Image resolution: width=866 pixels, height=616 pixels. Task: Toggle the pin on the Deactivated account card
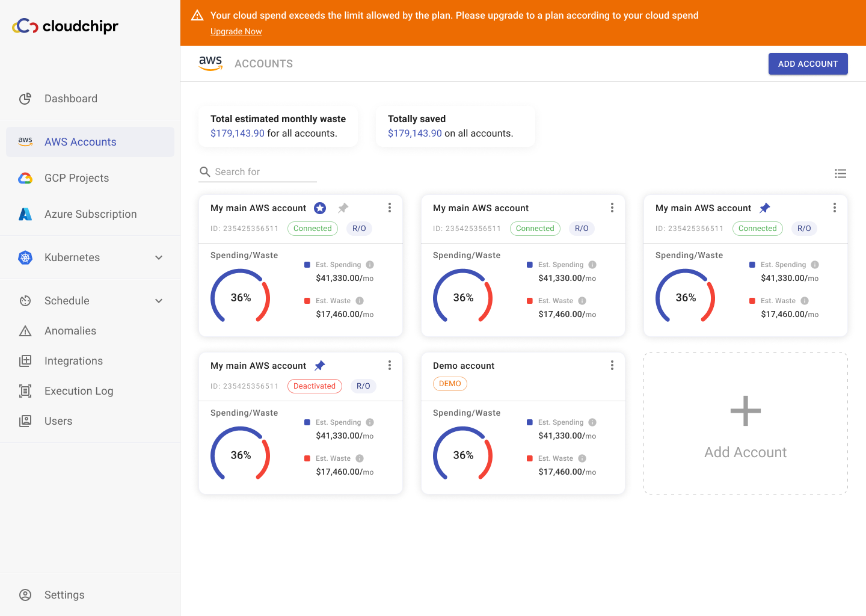tap(319, 366)
